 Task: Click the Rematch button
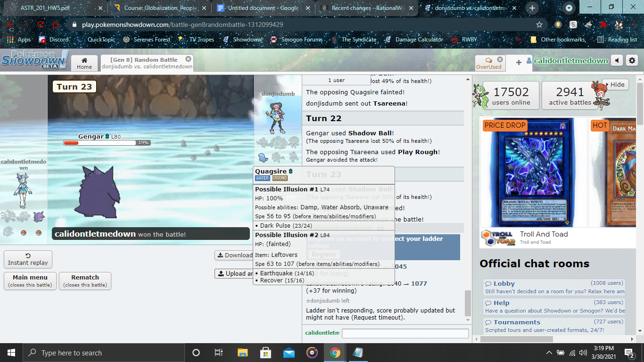(85, 281)
